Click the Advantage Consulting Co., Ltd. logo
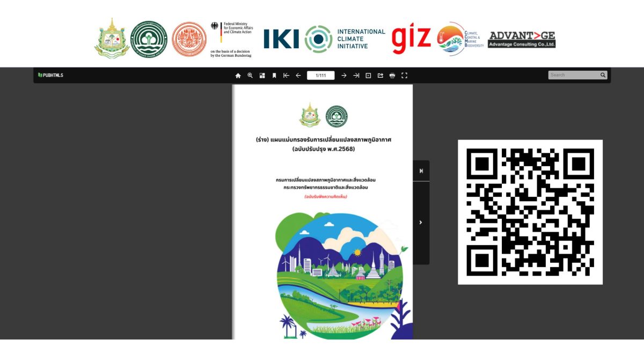 [522, 39]
